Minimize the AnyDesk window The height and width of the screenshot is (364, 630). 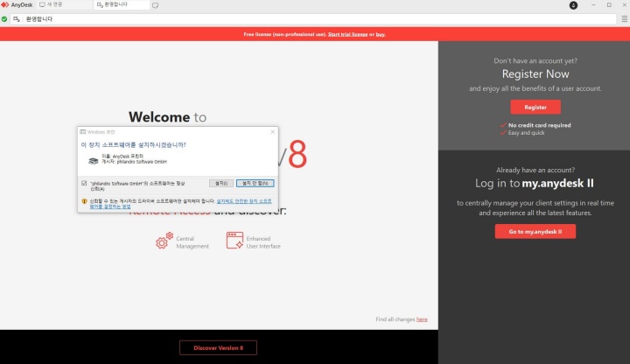pyautogui.click(x=593, y=5)
